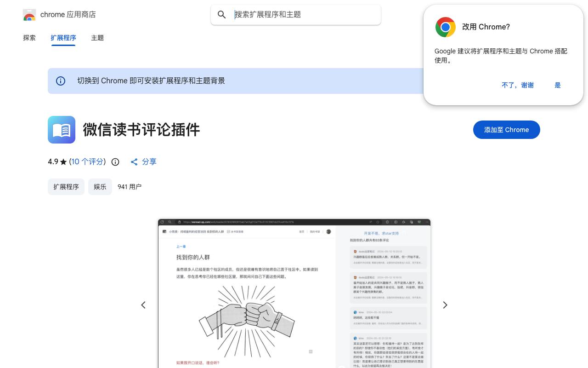
Task: Select the 扩展程序 category chip
Action: click(66, 187)
